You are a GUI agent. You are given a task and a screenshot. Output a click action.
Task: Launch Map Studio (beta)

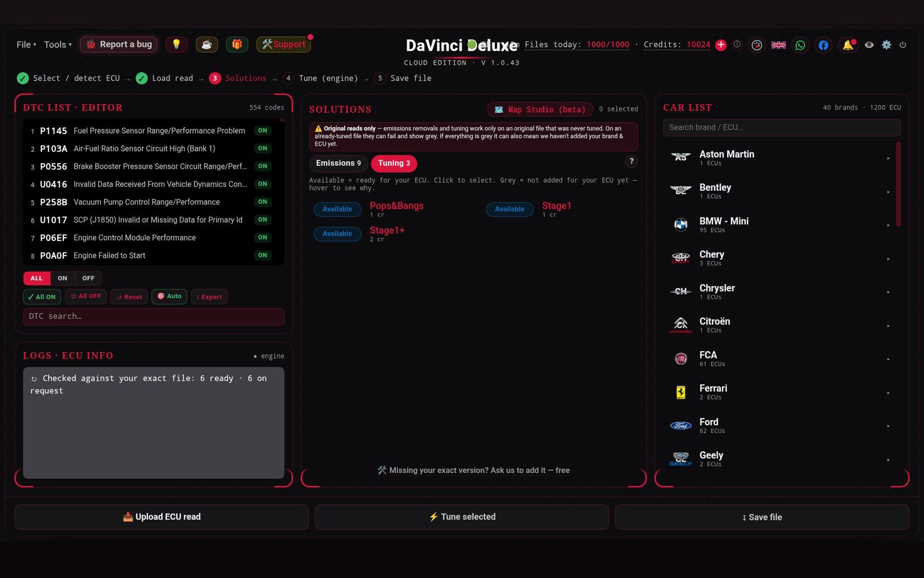540,109
